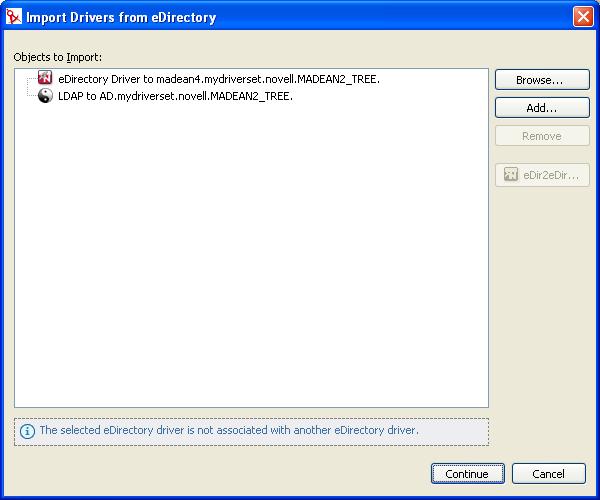This screenshot has width=600, height=500.
Task: Click the title bar application icon
Action: pos(14,17)
